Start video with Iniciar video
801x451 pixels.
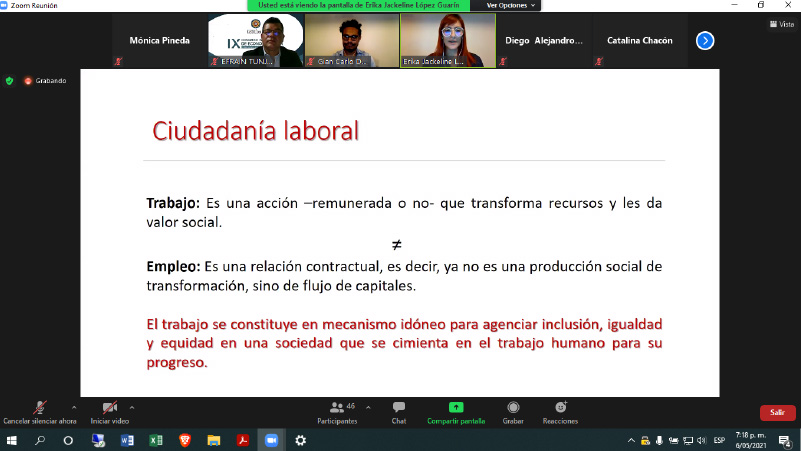tap(109, 413)
